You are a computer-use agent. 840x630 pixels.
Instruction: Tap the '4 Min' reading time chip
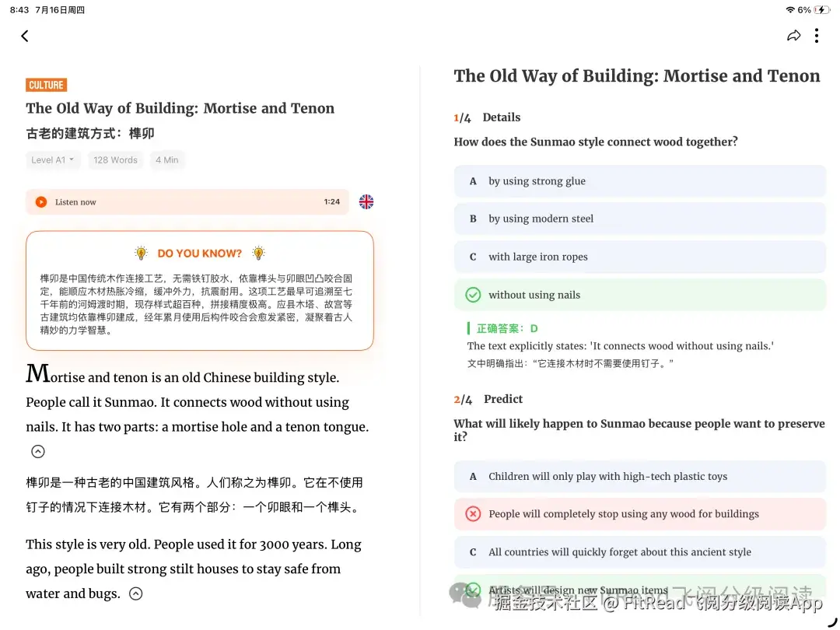167,159
